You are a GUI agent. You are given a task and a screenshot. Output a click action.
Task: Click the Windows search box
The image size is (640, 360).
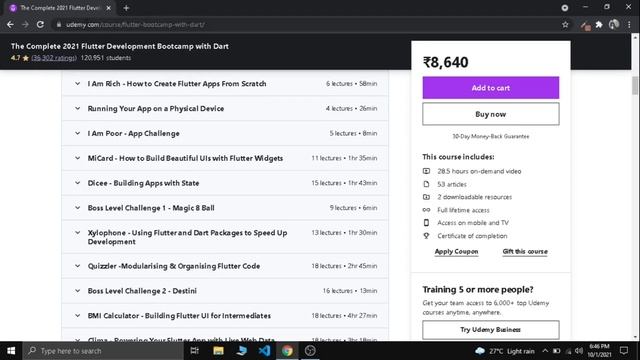click(x=103, y=351)
